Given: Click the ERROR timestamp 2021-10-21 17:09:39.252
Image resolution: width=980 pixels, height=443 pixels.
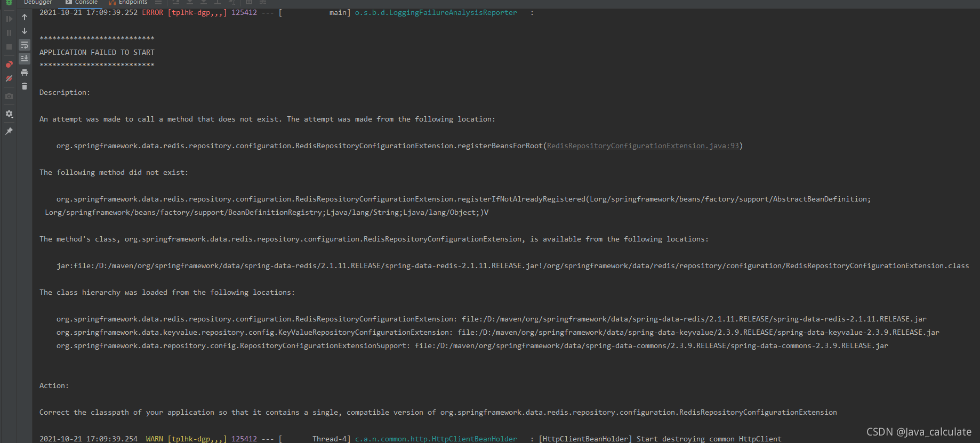Looking at the screenshot, I should pyautogui.click(x=88, y=12).
